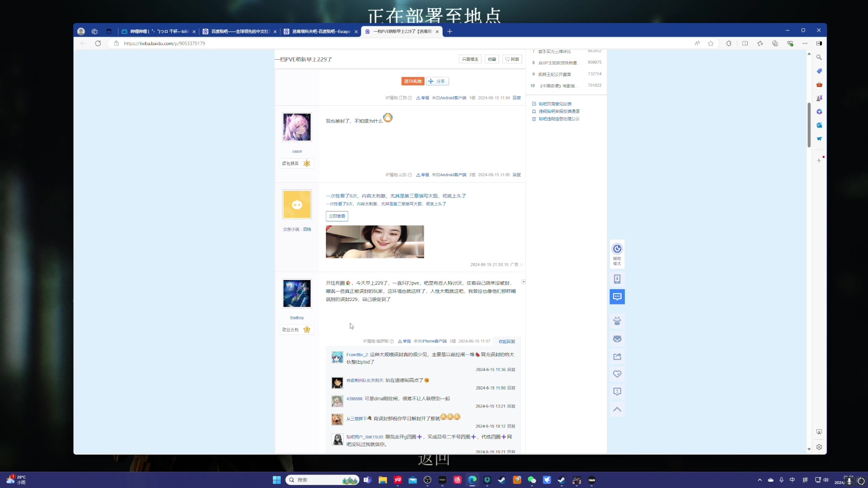Click the share arrow floating icon
The image size is (868, 488).
tap(617, 357)
